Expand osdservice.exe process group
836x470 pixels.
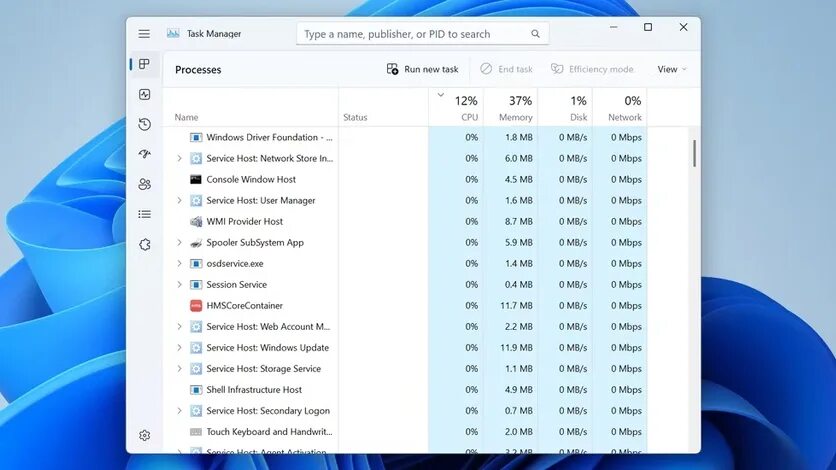point(179,263)
